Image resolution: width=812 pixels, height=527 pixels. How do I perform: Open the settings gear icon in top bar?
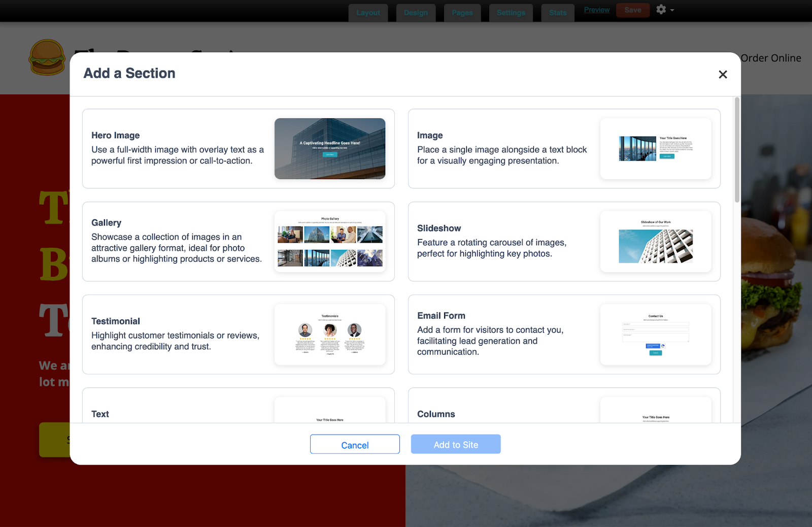click(661, 9)
